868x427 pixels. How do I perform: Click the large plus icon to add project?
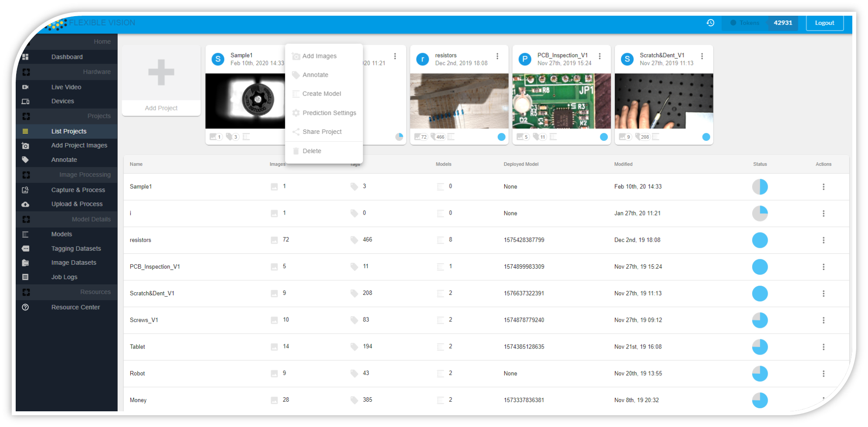point(161,72)
